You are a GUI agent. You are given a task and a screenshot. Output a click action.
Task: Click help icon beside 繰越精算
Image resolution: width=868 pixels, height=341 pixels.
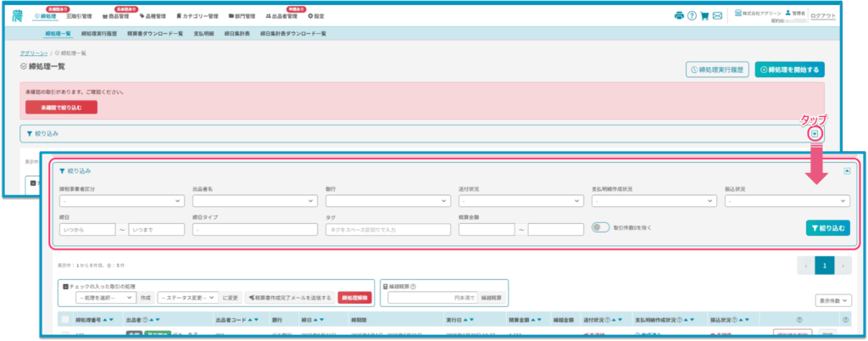(x=413, y=287)
